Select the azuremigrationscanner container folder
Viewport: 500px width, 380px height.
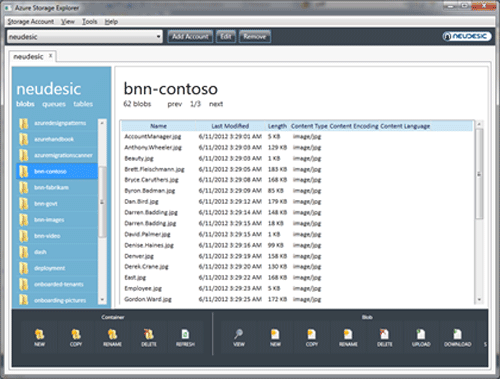coord(57,155)
